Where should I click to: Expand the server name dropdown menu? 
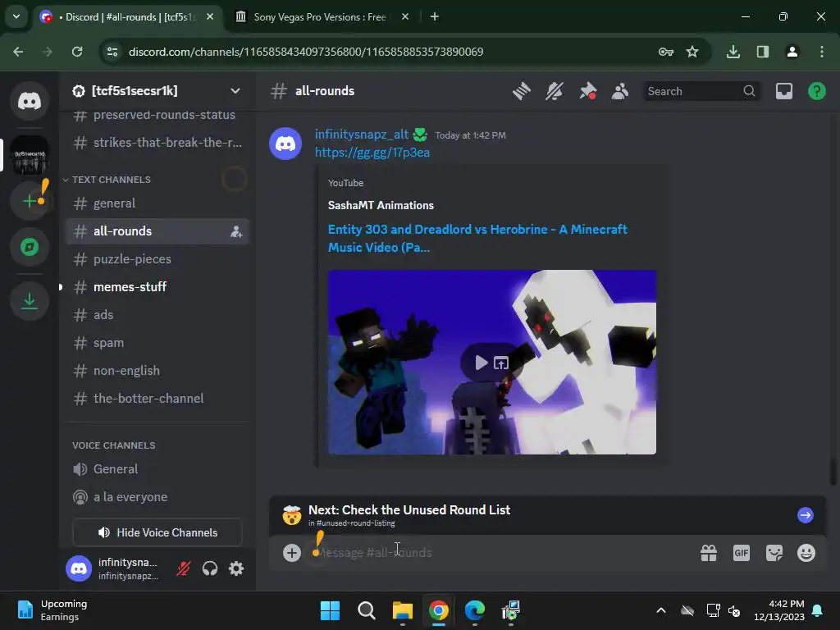(x=235, y=91)
